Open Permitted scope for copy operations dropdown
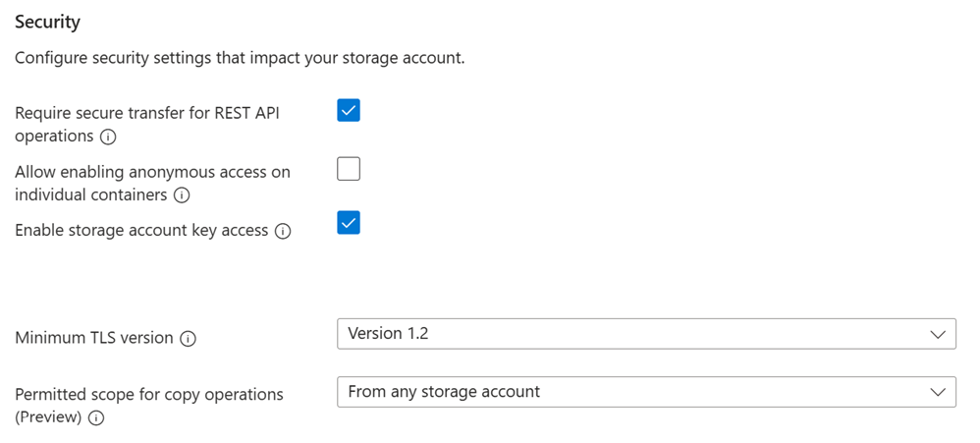The width and height of the screenshot is (980, 443). (646, 392)
